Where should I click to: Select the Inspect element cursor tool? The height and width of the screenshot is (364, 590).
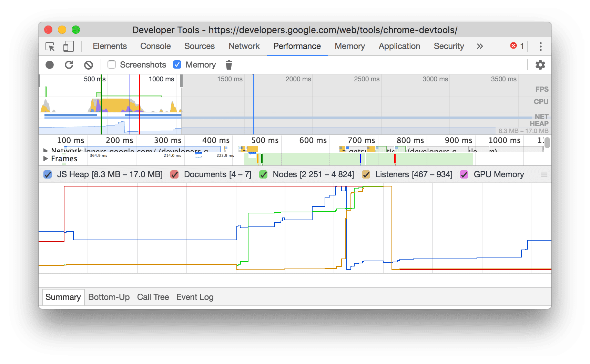coord(50,46)
